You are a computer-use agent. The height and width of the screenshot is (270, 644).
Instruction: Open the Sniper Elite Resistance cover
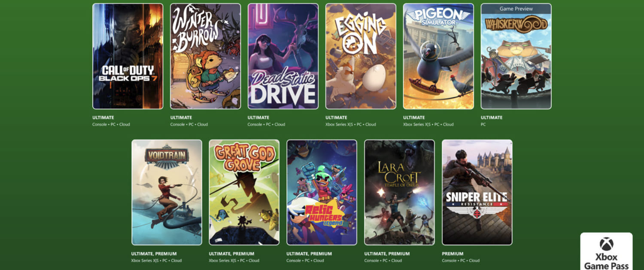477,192
